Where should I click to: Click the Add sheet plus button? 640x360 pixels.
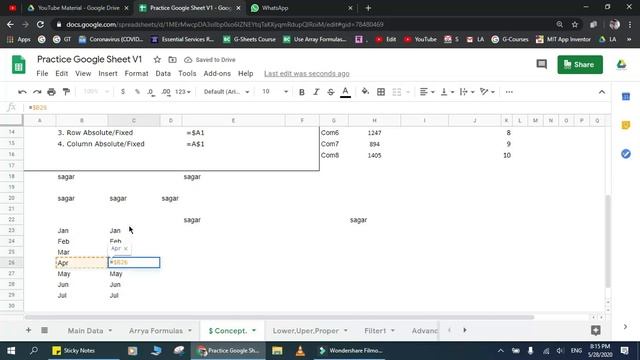(28, 330)
